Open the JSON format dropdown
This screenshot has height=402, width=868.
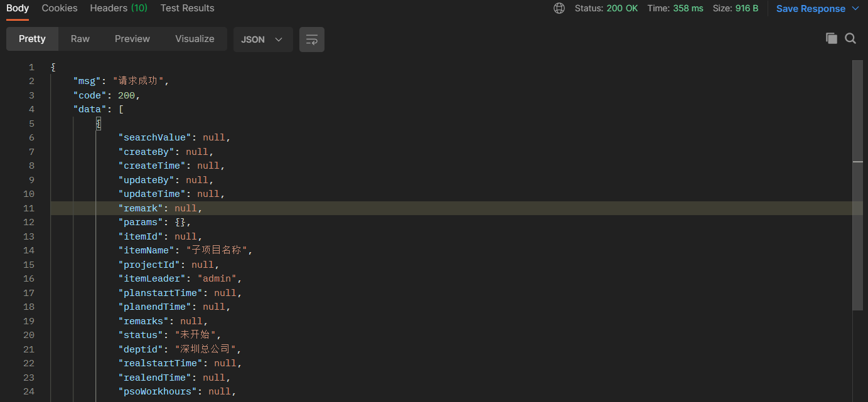263,40
